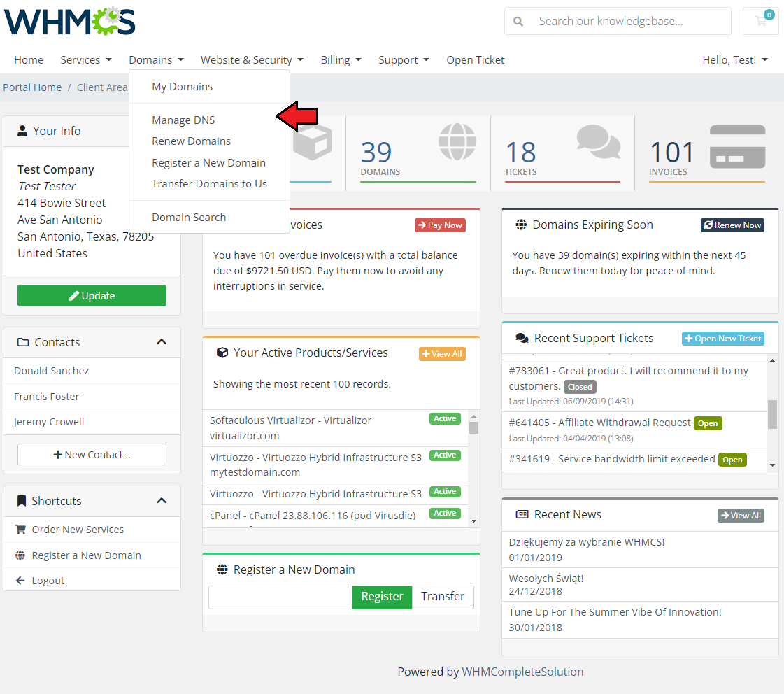Click the support tickets scrollbar thumb

[x=772, y=414]
